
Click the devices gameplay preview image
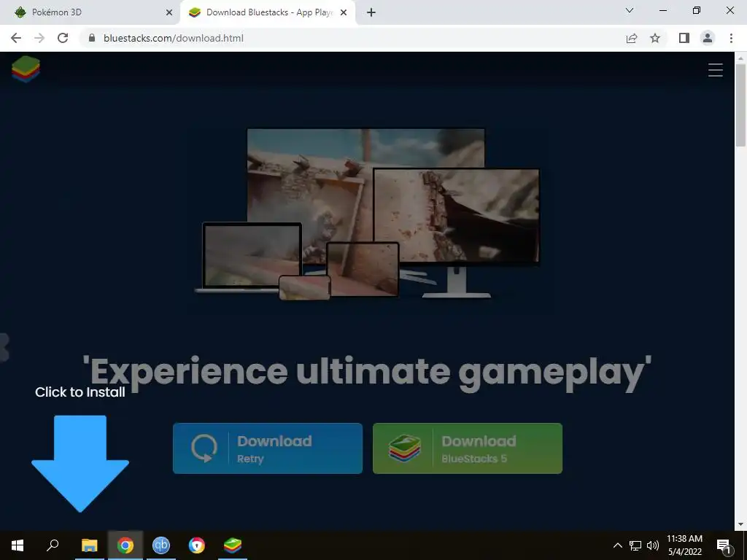tap(368, 214)
